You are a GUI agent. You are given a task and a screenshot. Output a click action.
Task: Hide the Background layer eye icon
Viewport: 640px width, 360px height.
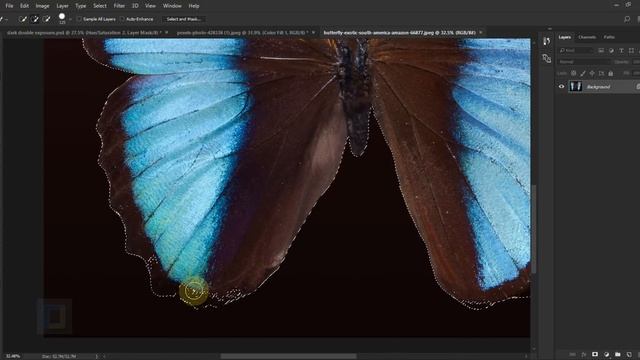click(561, 87)
